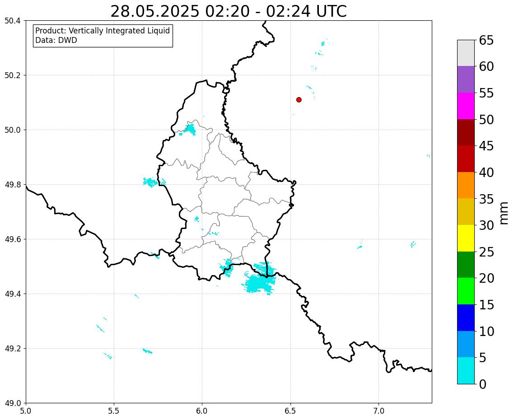Click the longitude axis label 5.0
This screenshot has height=420, width=514.
pyautogui.click(x=26, y=411)
